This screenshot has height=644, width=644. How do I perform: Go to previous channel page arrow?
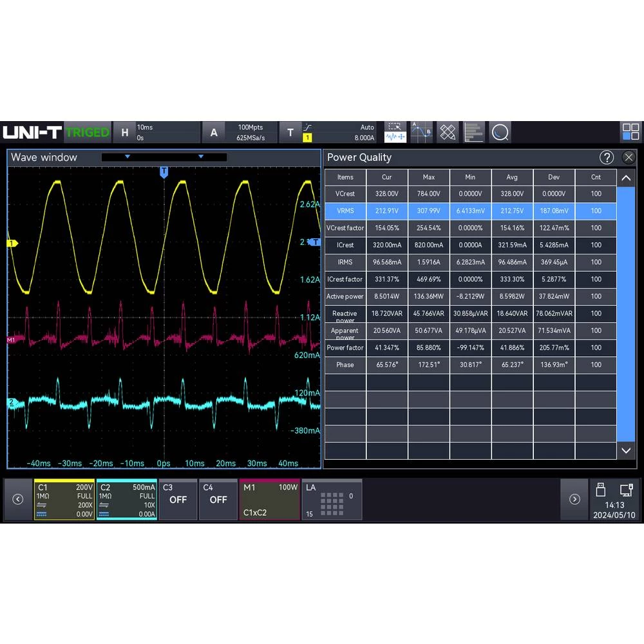(x=17, y=500)
